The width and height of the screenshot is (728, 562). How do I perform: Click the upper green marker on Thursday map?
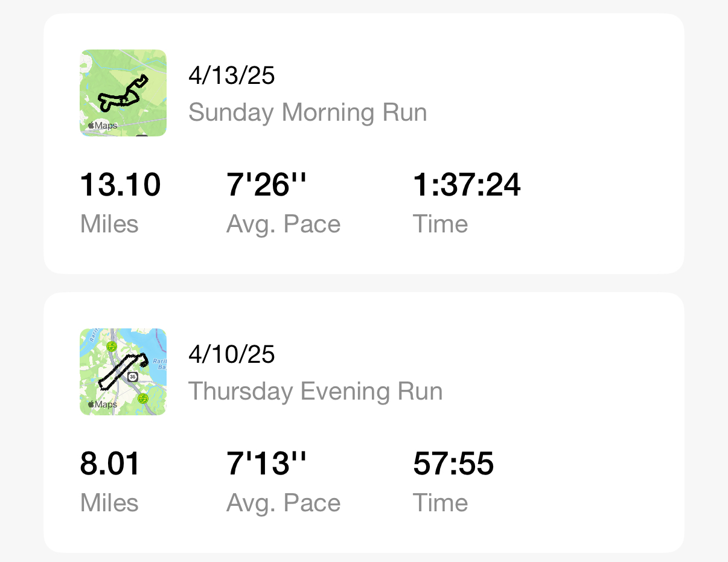[111, 346]
